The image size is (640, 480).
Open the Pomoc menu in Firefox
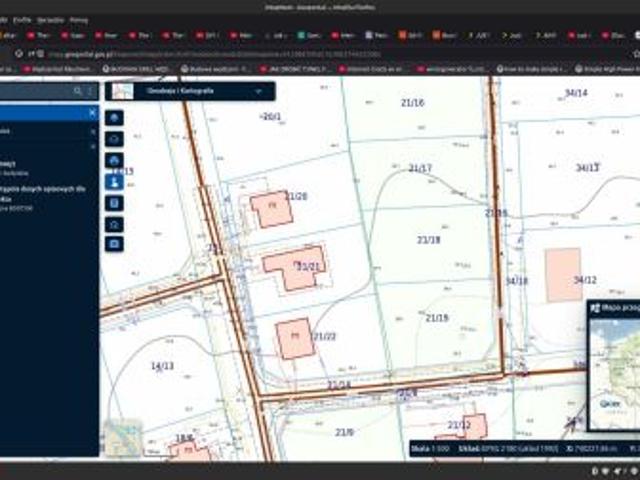click(x=79, y=20)
